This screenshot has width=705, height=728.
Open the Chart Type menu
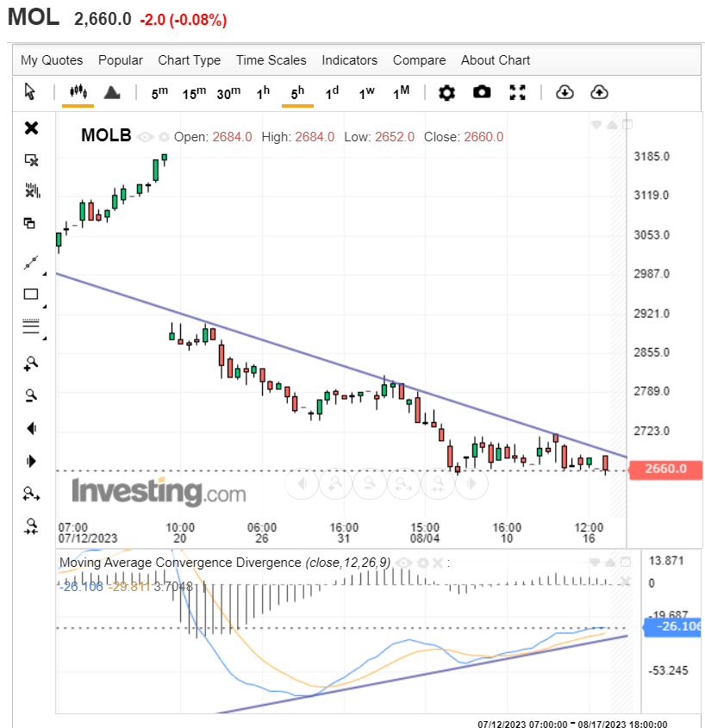[189, 60]
